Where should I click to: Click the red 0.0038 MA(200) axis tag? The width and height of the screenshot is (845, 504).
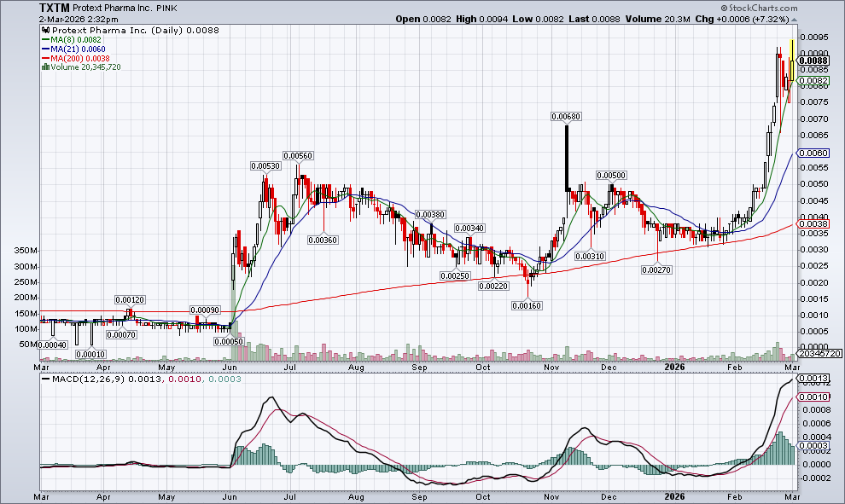tap(813, 224)
